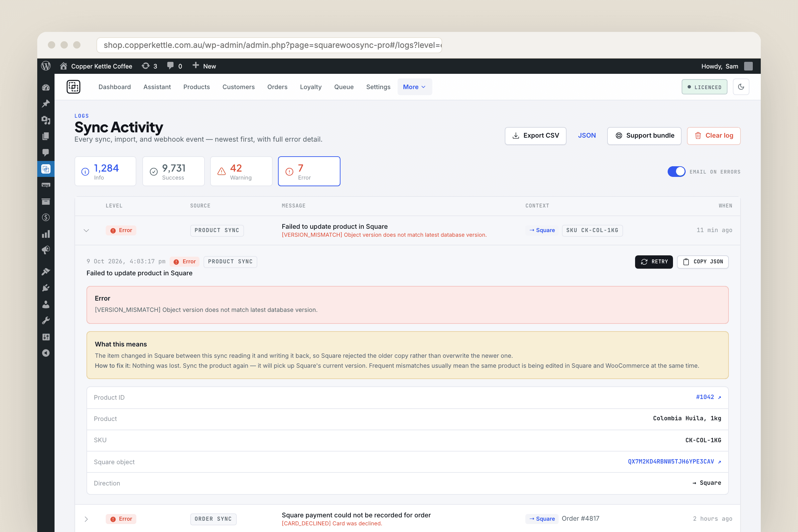
Task: Click the plus New item in admin bar
Action: tap(204, 66)
